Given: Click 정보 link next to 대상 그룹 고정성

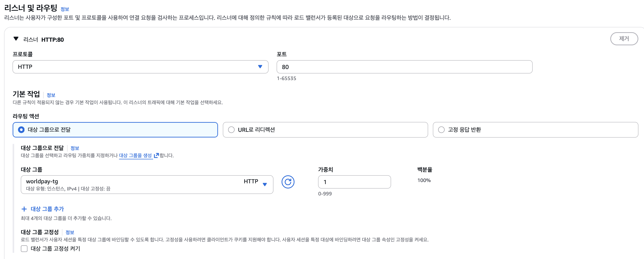Looking at the screenshot, I should point(70,232).
